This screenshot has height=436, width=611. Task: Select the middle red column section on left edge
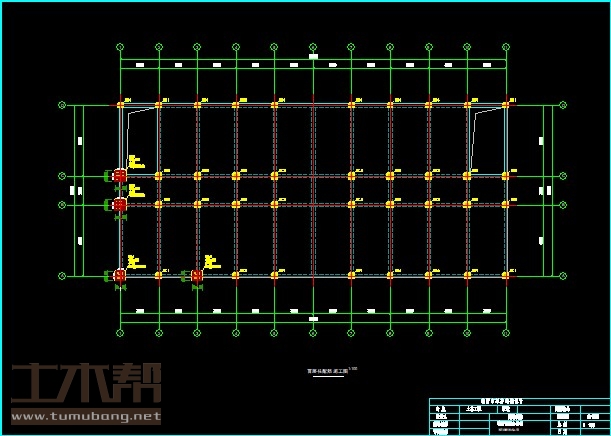click(x=120, y=204)
